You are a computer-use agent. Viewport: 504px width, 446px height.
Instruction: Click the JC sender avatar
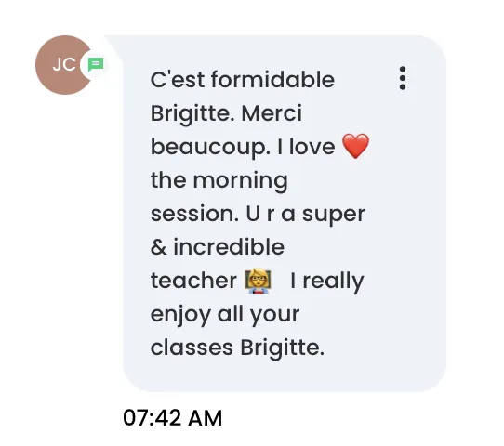point(65,65)
